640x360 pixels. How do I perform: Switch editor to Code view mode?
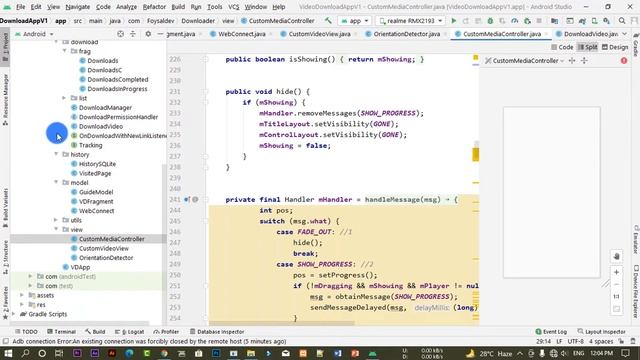pos(562,47)
